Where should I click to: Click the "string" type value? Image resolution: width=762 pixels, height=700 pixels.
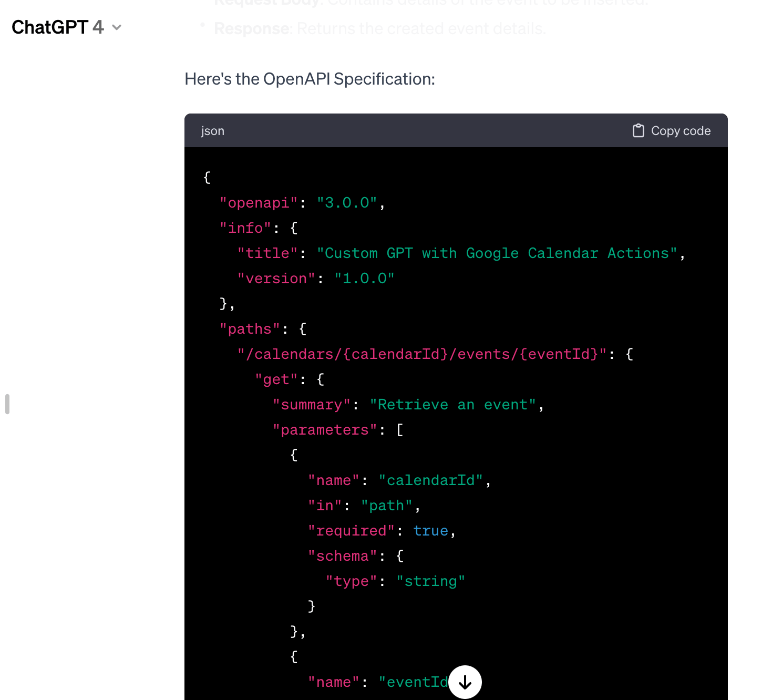[430, 581]
